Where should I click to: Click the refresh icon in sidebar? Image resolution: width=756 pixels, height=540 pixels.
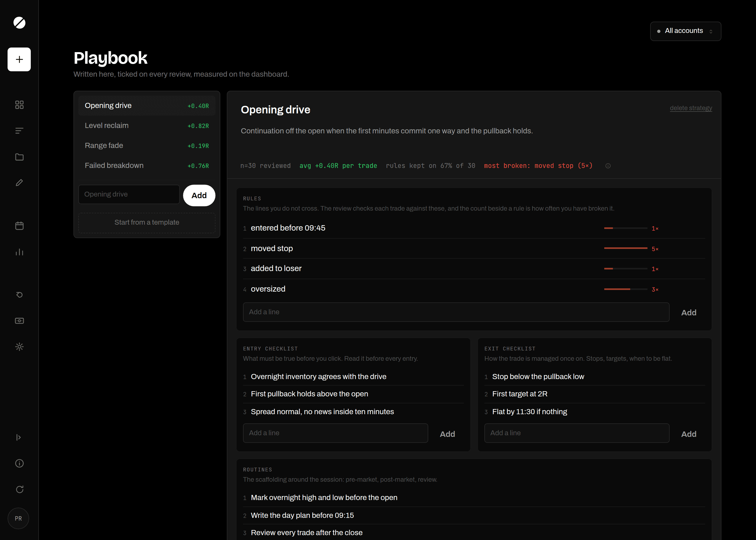(x=19, y=489)
